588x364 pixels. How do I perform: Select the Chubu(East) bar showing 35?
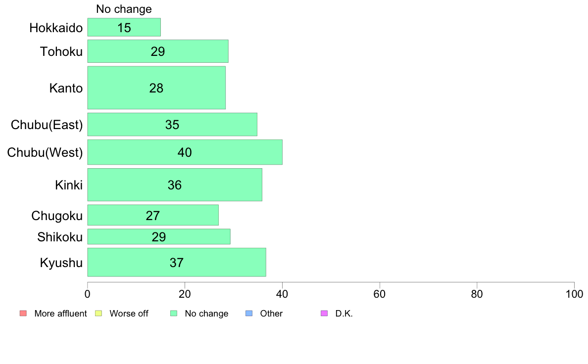click(172, 125)
